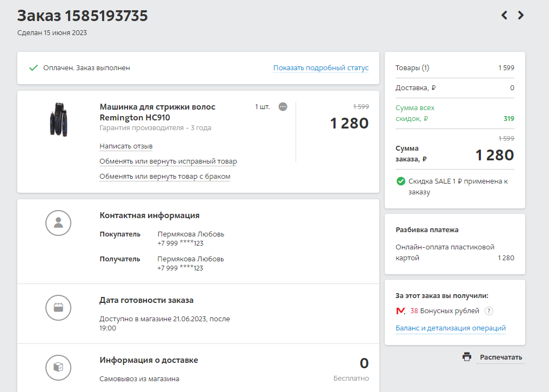Open the Написать отзыв link
The image size is (549, 392).
(x=126, y=146)
